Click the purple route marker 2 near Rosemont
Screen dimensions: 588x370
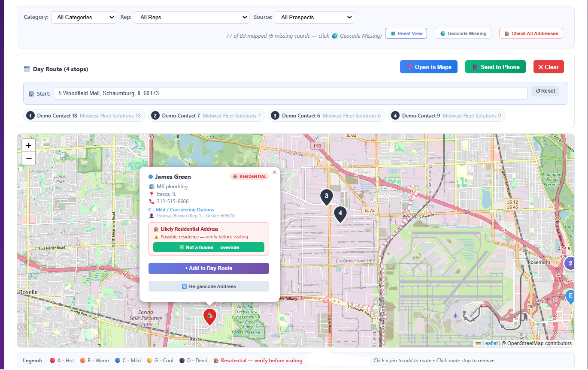pyautogui.click(x=570, y=263)
